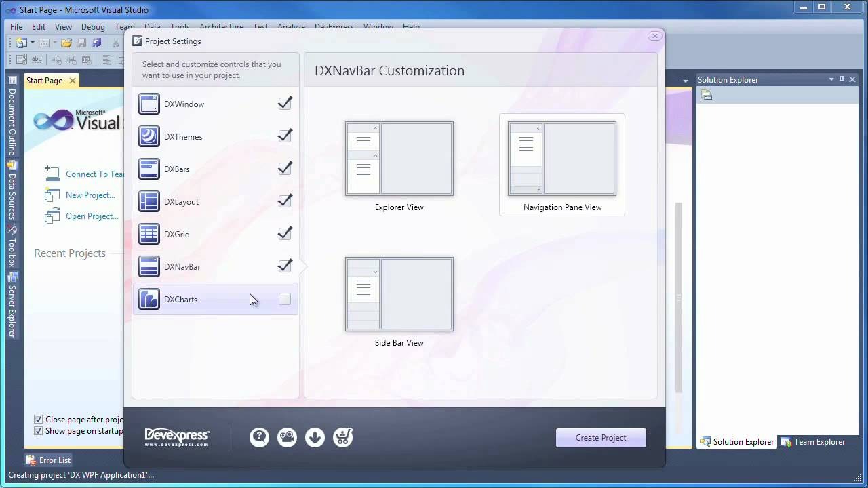This screenshot has width=868, height=488.
Task: Open Data Sources from the left sidebar
Action: point(12,190)
